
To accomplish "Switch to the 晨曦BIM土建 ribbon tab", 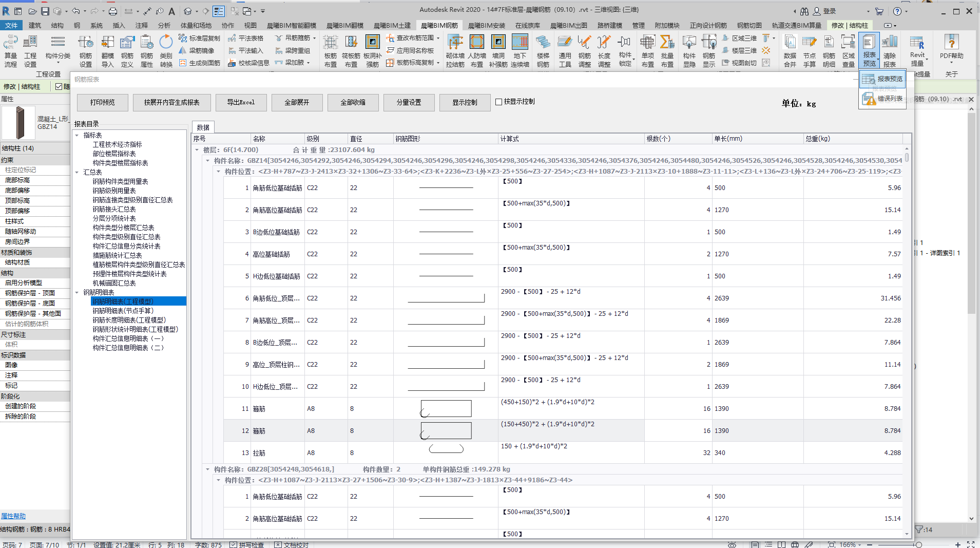I will click(x=392, y=25).
